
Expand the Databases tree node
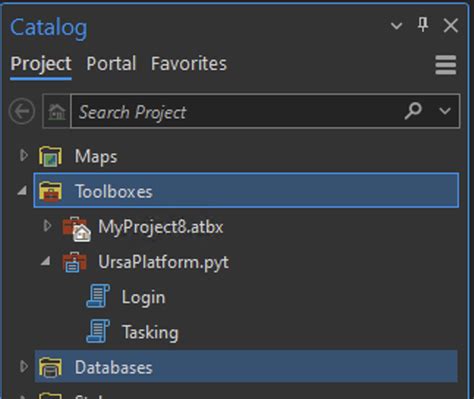click(23, 366)
